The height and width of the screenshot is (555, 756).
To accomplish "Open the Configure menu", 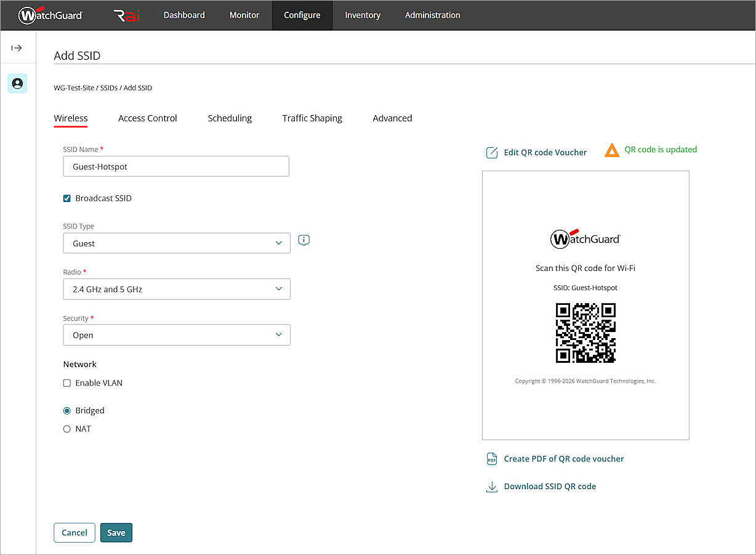I will pyautogui.click(x=302, y=15).
